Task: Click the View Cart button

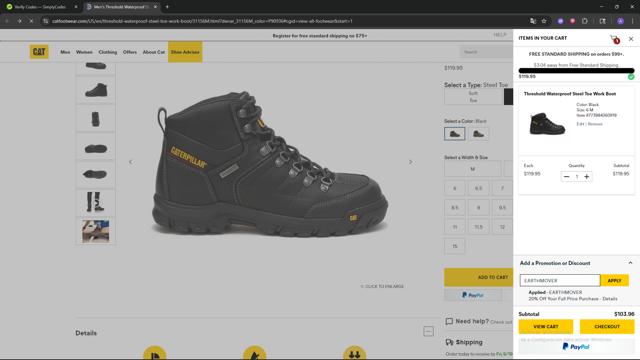Action: point(546,327)
